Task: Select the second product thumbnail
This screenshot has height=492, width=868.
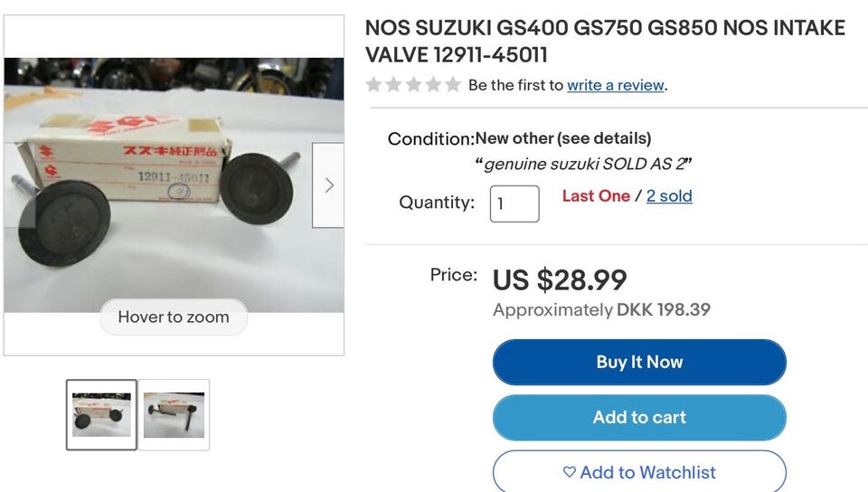Action: [x=174, y=414]
